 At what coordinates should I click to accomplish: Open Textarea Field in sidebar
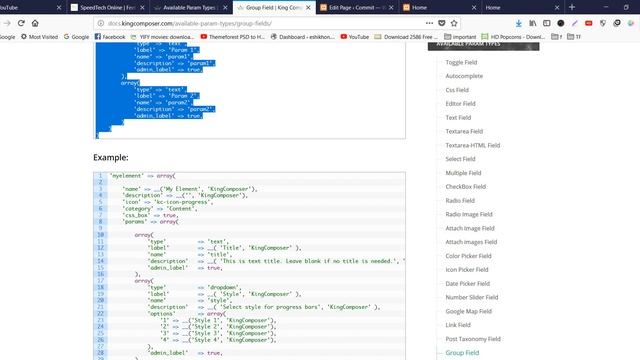coord(464,131)
